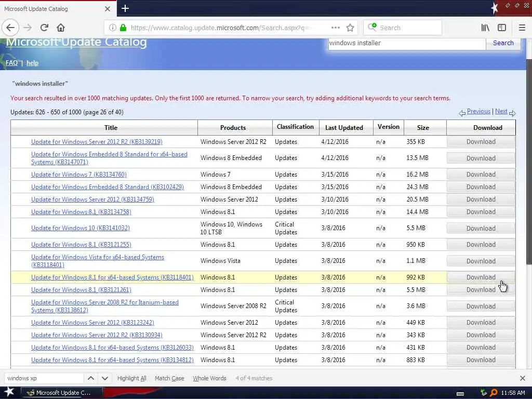Activate Microsoft Update Catalog taskbar button
Image resolution: width=532 pixels, height=399 pixels.
pyautogui.click(x=63, y=393)
